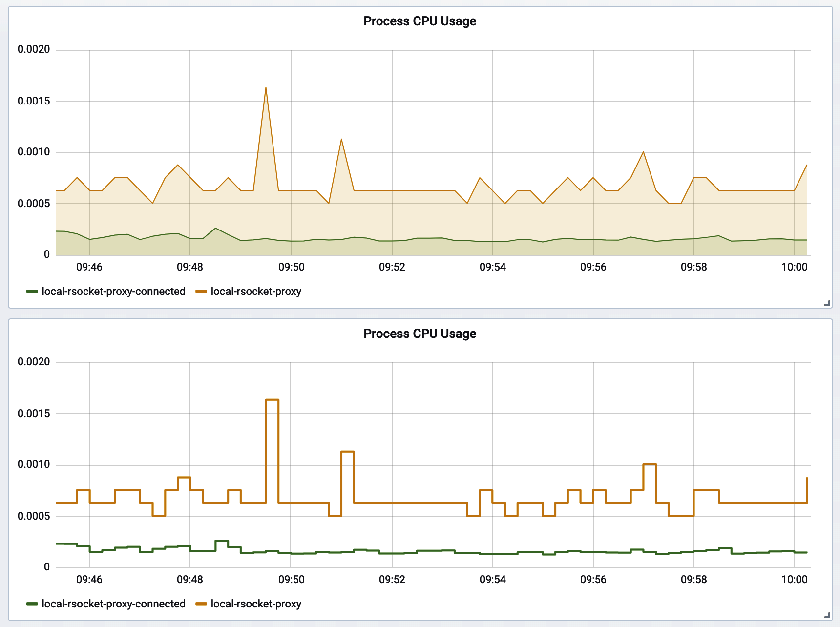The height and width of the screenshot is (627, 840).
Task: Open green color swatch in top legend
Action: coord(32,292)
